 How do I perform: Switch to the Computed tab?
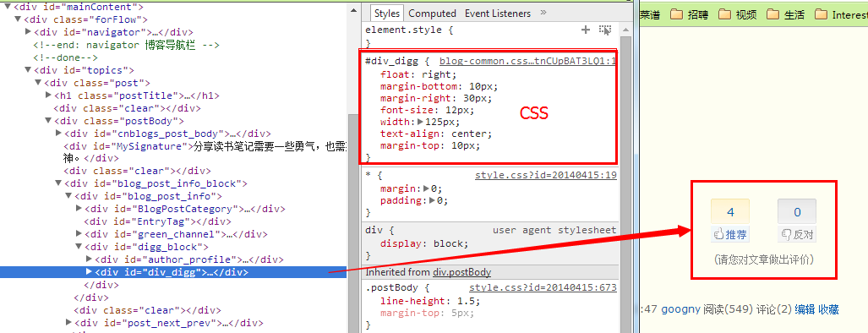433,14
